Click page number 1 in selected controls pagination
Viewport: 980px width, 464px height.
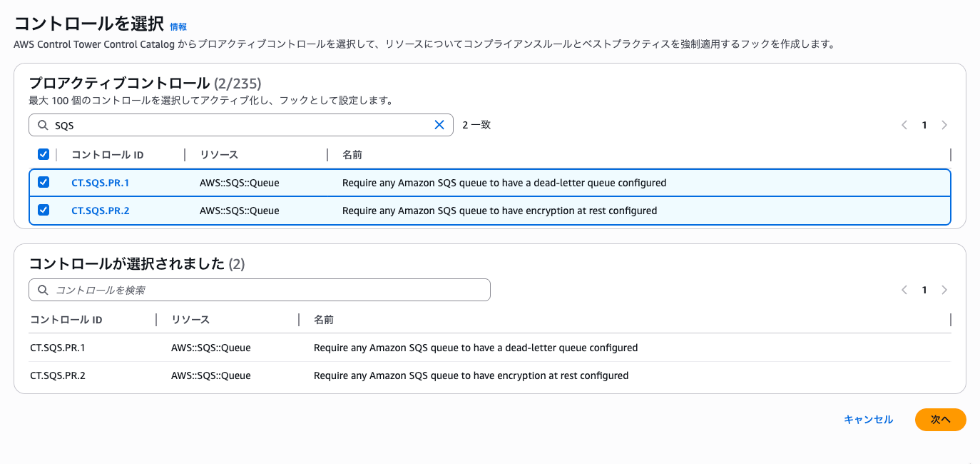924,290
